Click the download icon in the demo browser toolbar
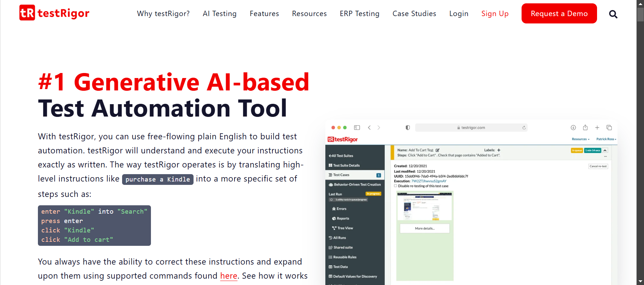The height and width of the screenshot is (285, 644). [x=573, y=128]
